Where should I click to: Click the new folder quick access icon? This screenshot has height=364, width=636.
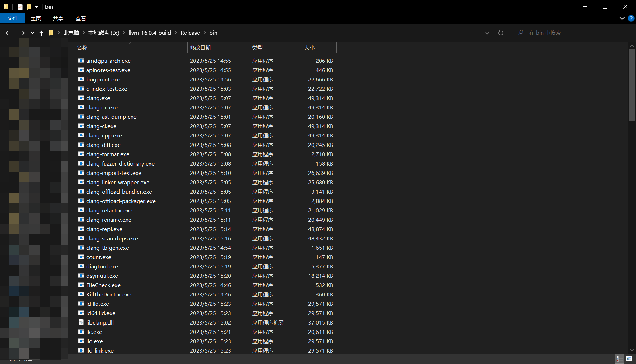(29, 7)
